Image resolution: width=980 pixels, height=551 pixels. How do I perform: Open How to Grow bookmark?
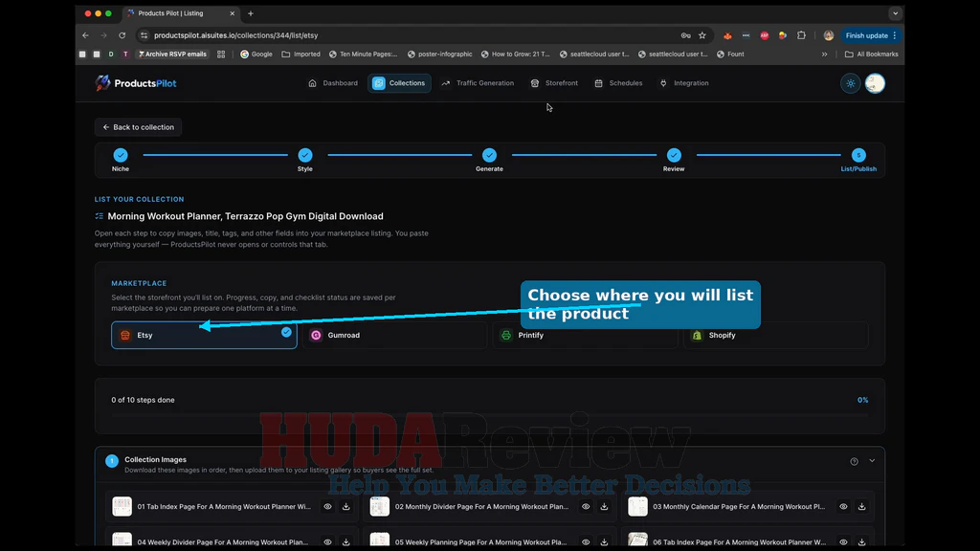click(516, 55)
